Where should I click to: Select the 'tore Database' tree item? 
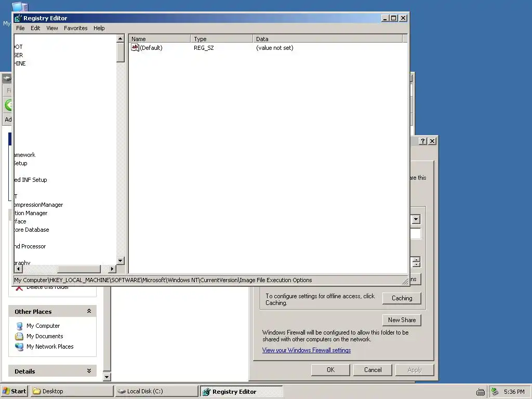[32, 230]
